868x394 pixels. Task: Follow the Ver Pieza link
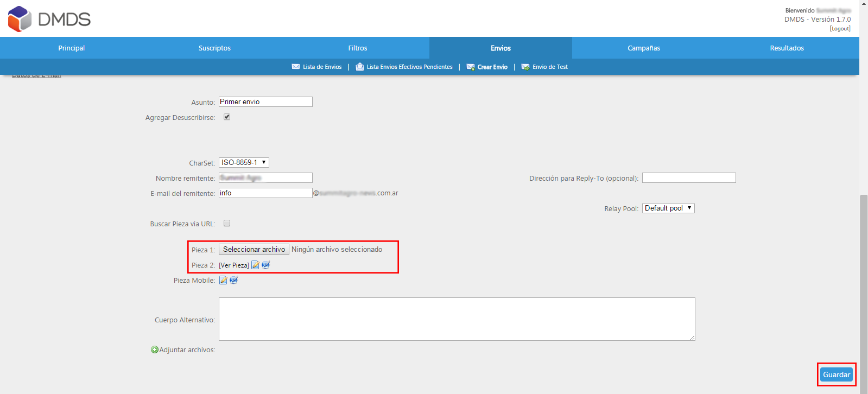tap(234, 265)
